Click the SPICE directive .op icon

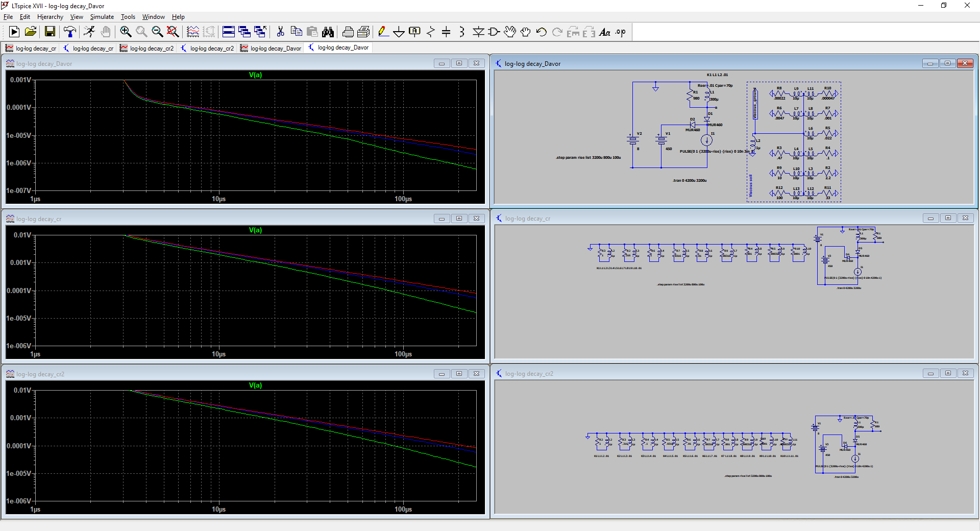coord(620,32)
